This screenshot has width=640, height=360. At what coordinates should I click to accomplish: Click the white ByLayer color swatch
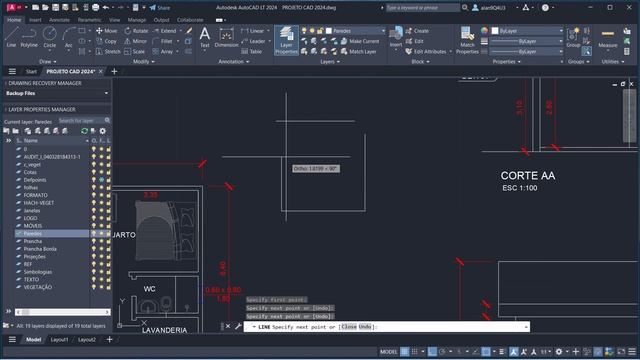[495, 31]
